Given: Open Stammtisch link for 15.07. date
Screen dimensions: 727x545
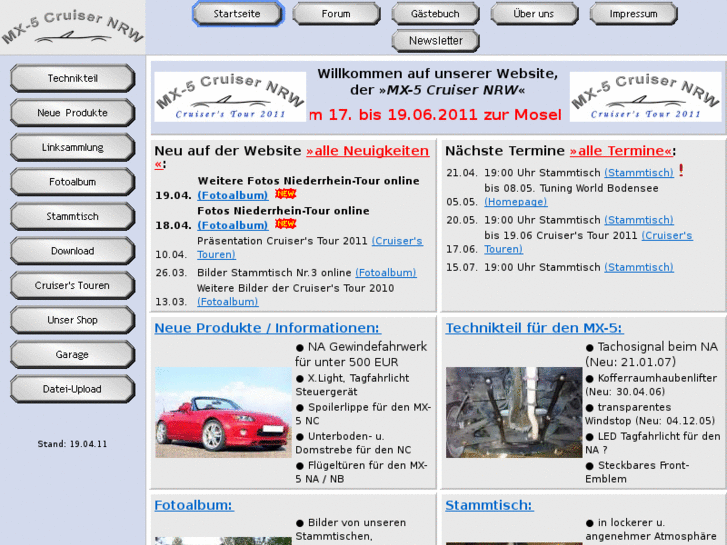Looking at the screenshot, I should [639, 268].
